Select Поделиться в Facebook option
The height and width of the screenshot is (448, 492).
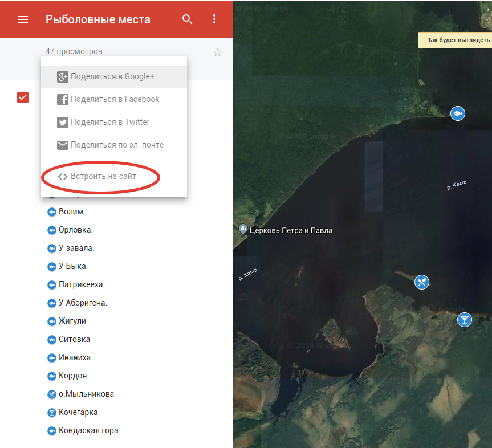tap(115, 99)
